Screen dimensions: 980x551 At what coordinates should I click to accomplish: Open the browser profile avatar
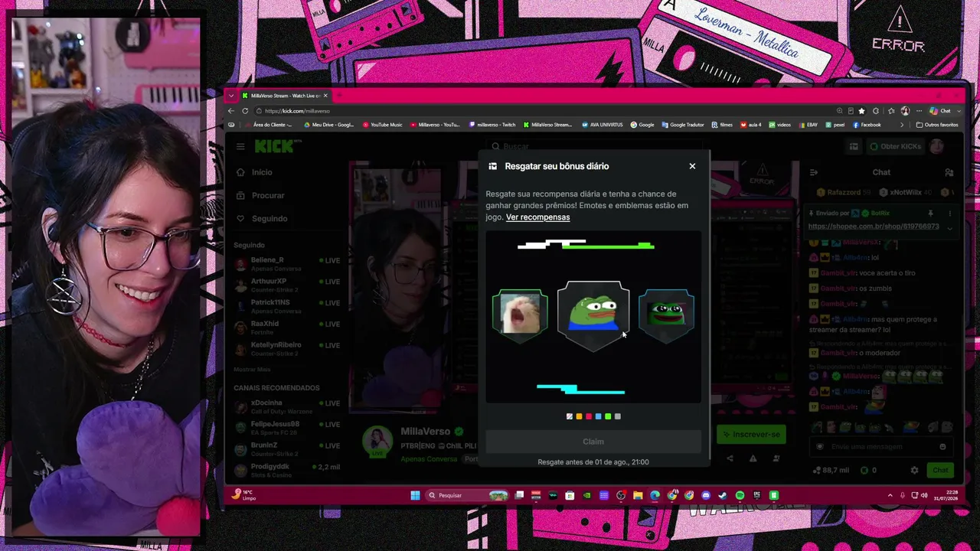point(905,111)
